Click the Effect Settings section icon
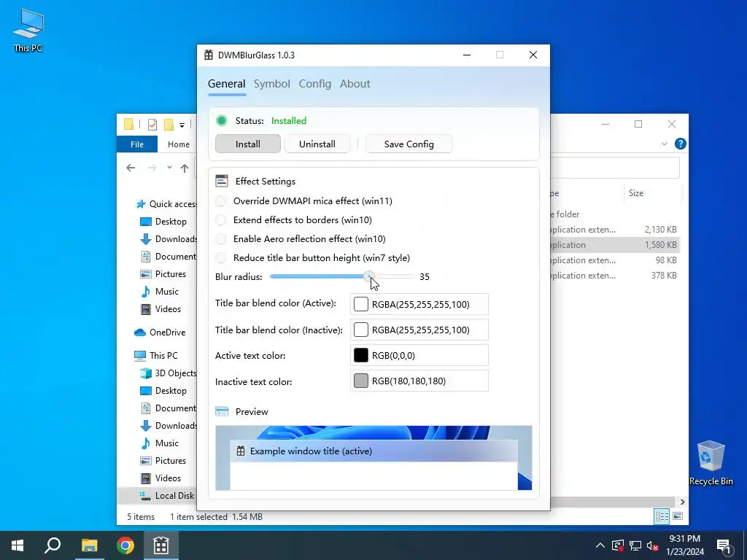Image resolution: width=747 pixels, height=560 pixels. tap(222, 181)
